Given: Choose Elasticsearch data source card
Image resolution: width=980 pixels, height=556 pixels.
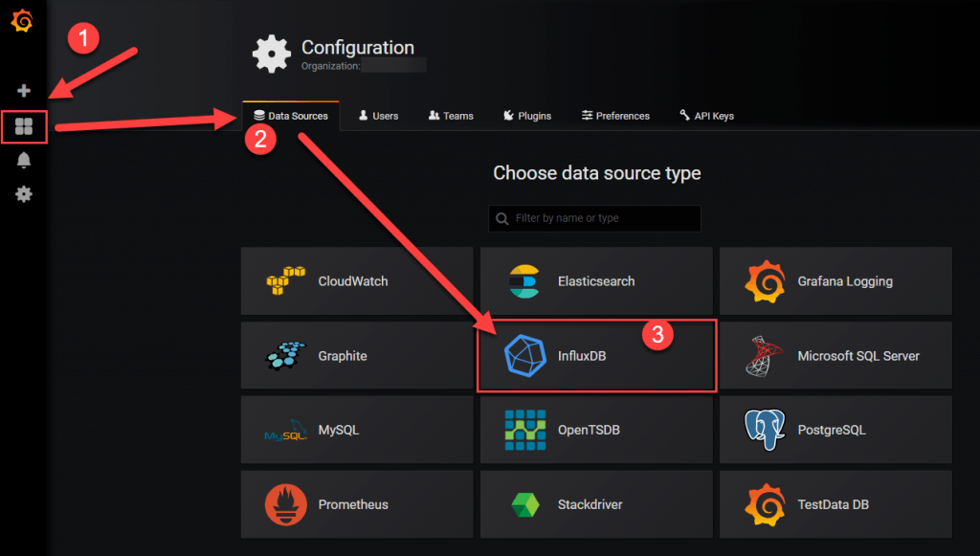Looking at the screenshot, I should click(596, 281).
